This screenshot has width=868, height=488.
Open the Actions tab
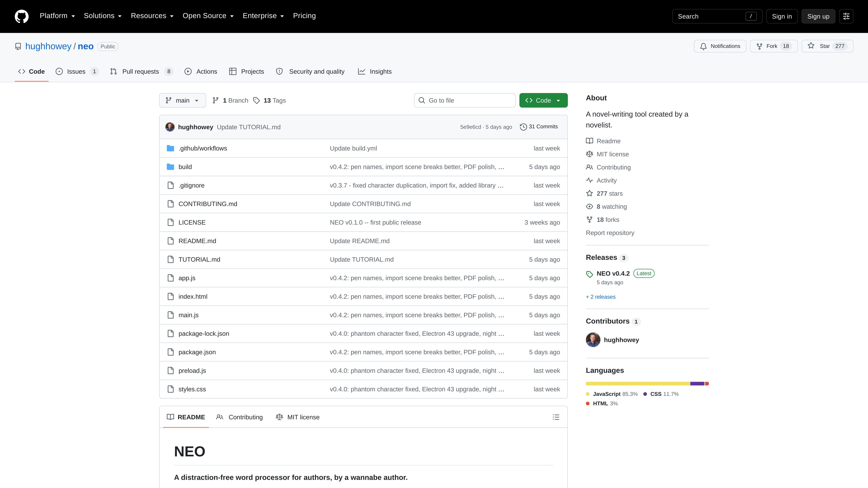point(201,71)
